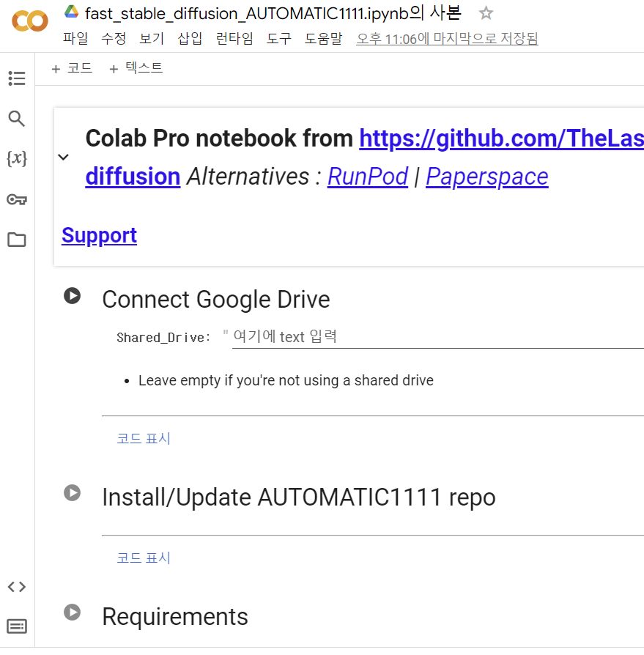This screenshot has height=655, width=644.
Task: Show code under Connect Google Drive
Action: tap(144, 439)
